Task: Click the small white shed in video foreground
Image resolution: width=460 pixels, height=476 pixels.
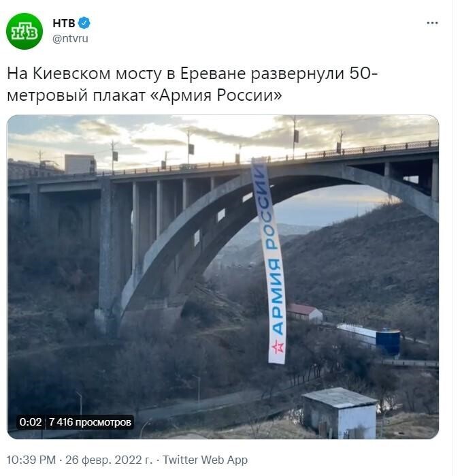Action: (x=340, y=413)
